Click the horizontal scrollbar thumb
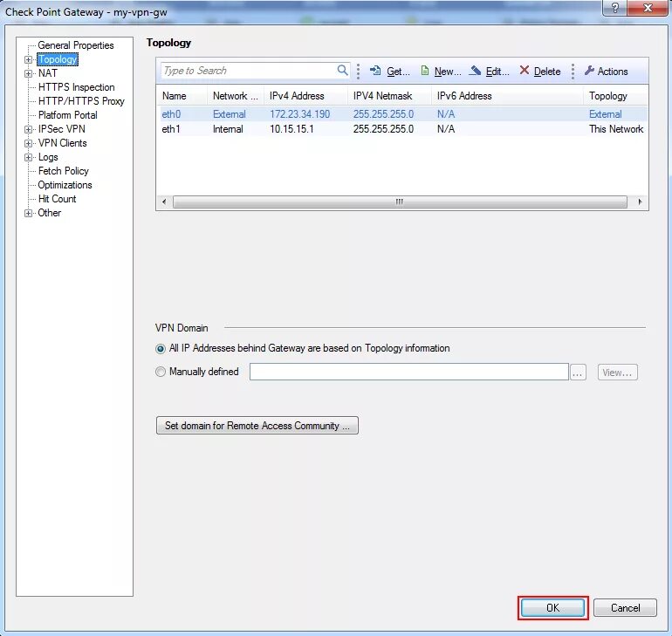Viewport: 672px width, 636px height. pyautogui.click(x=400, y=202)
